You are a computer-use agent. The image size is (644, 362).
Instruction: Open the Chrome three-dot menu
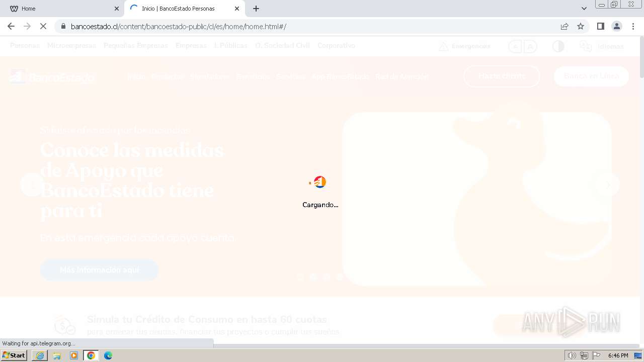[x=633, y=26]
